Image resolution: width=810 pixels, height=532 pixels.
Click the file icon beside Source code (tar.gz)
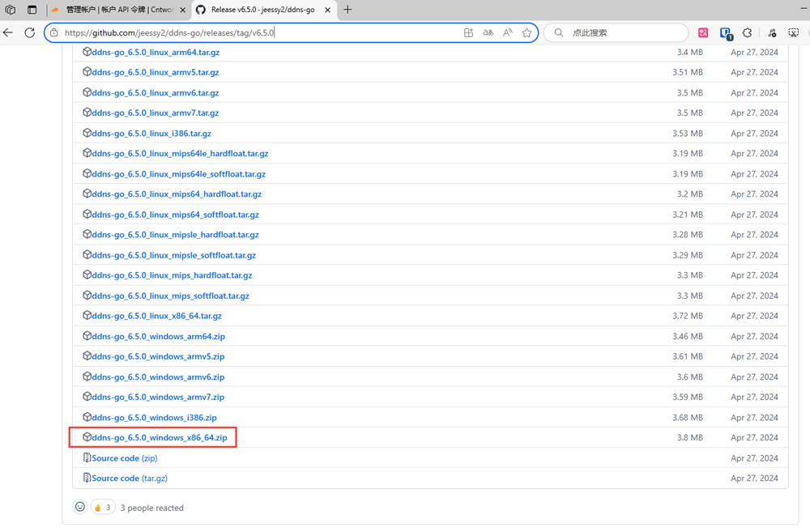(87, 478)
